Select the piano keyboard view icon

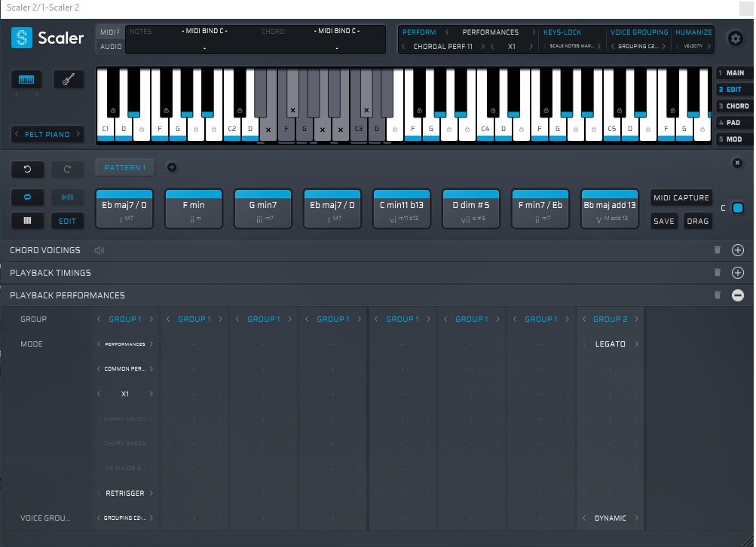[x=26, y=80]
